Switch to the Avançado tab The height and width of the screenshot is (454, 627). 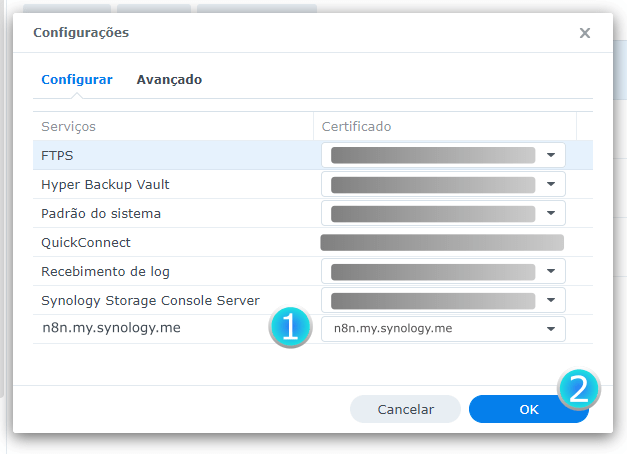169,79
